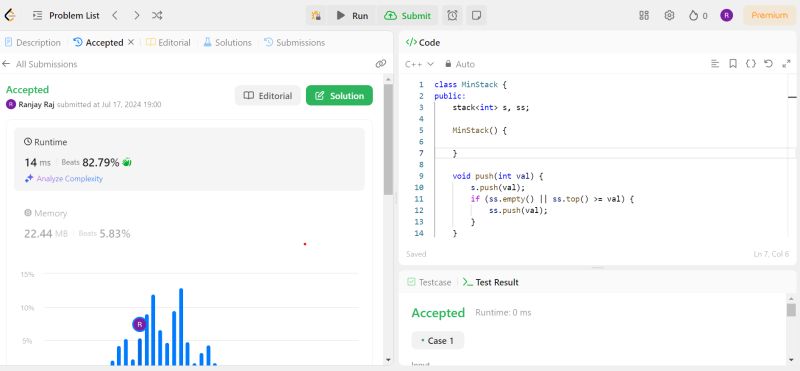Copy submission link icon

pyautogui.click(x=381, y=64)
